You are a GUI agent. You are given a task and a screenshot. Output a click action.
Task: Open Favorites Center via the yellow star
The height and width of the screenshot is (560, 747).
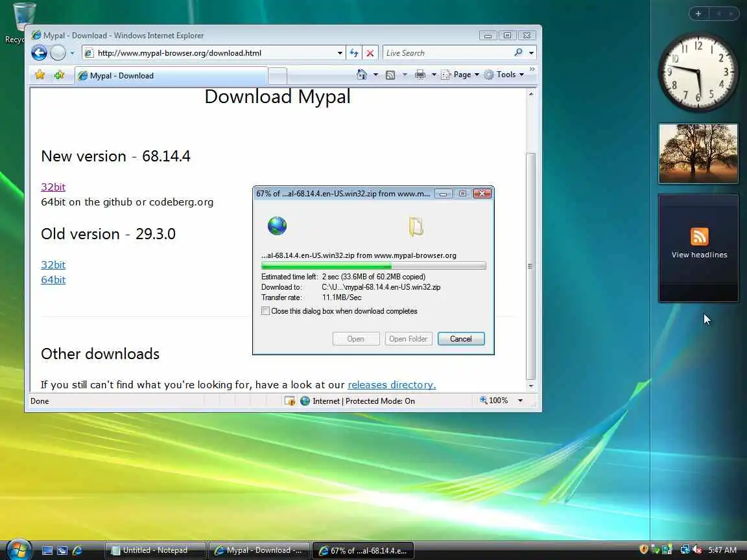tap(40, 75)
